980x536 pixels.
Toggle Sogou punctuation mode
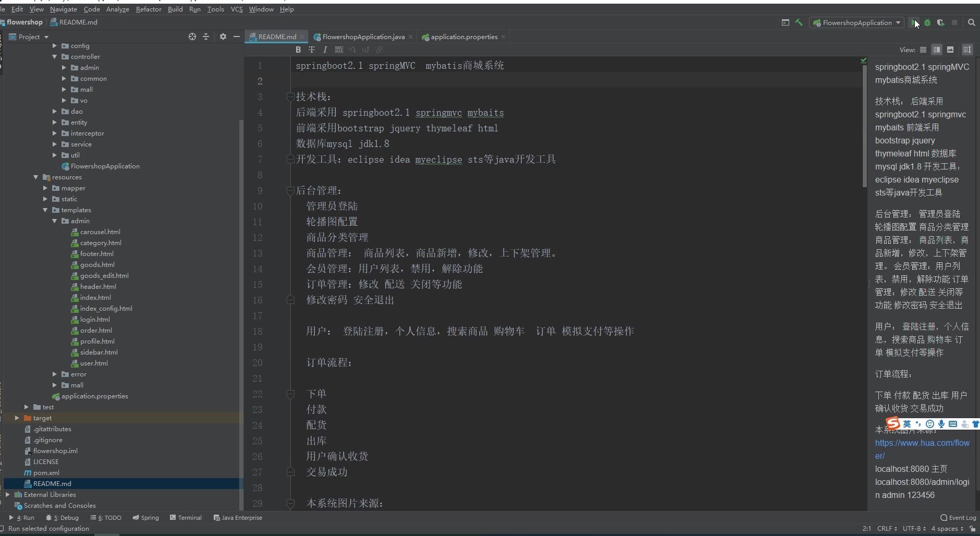(x=918, y=424)
